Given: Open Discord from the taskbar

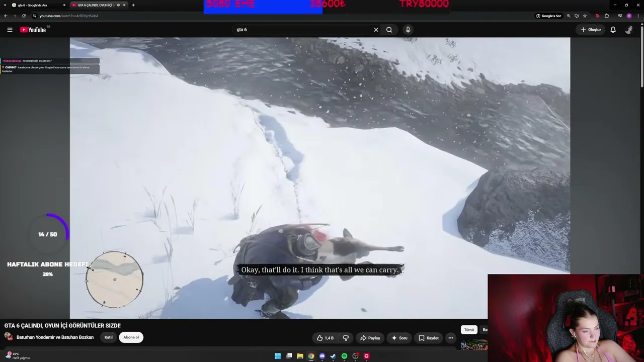Looking at the screenshot, I should [323, 356].
